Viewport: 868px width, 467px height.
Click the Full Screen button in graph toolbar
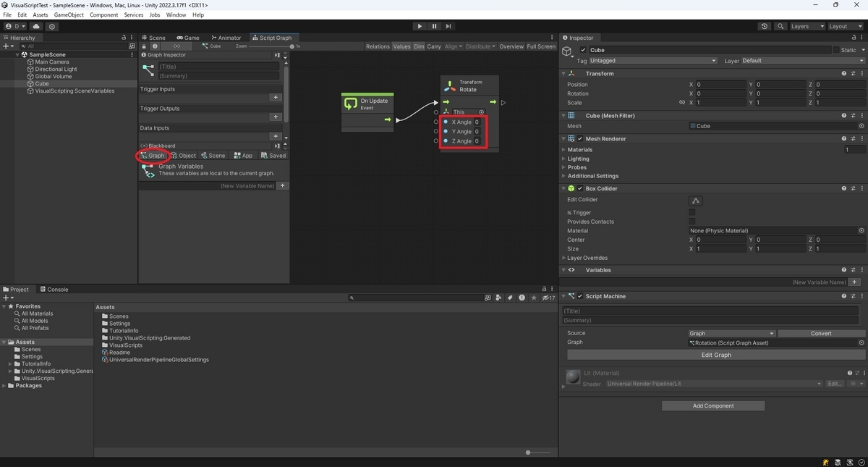(x=541, y=46)
